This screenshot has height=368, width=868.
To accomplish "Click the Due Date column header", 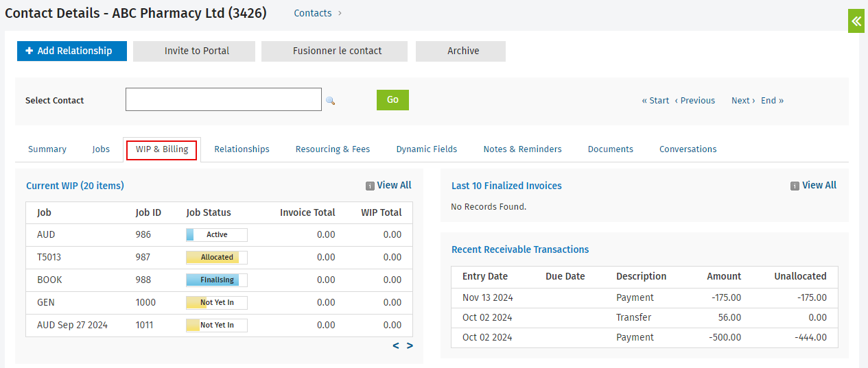I will [565, 276].
